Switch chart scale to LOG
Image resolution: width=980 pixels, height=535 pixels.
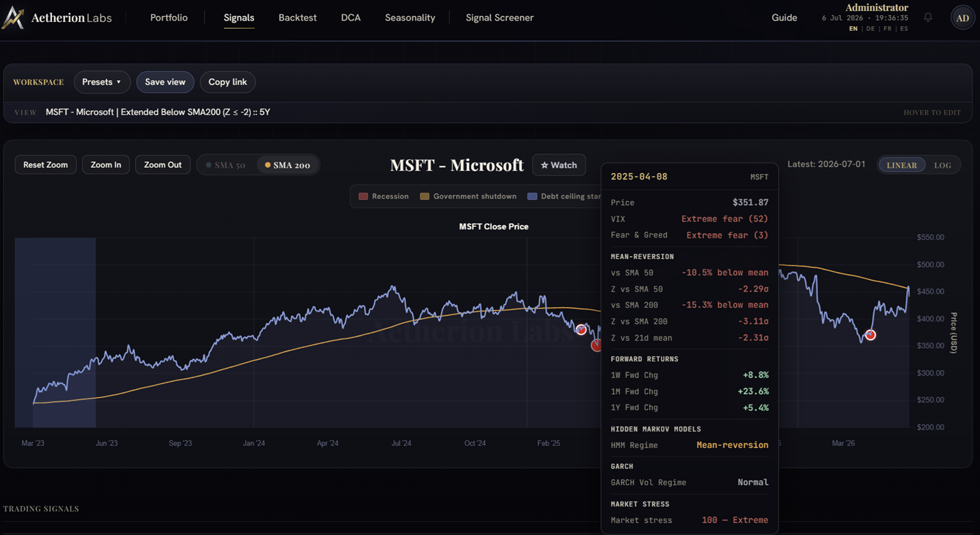pyautogui.click(x=942, y=165)
